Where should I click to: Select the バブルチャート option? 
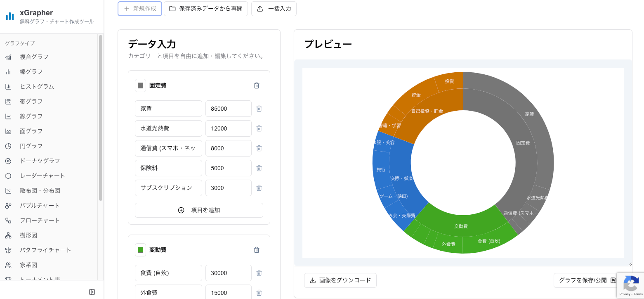(x=39, y=205)
